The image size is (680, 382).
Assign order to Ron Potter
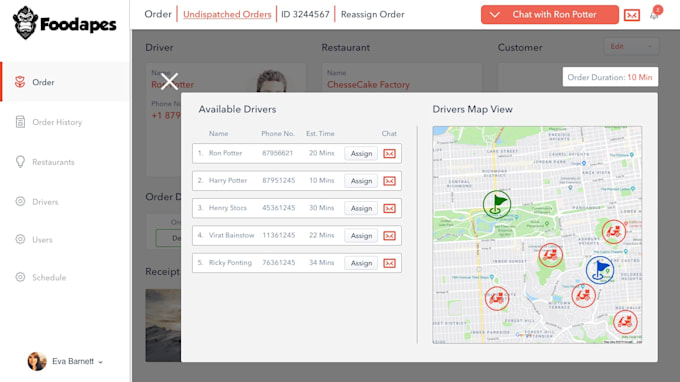click(x=361, y=153)
